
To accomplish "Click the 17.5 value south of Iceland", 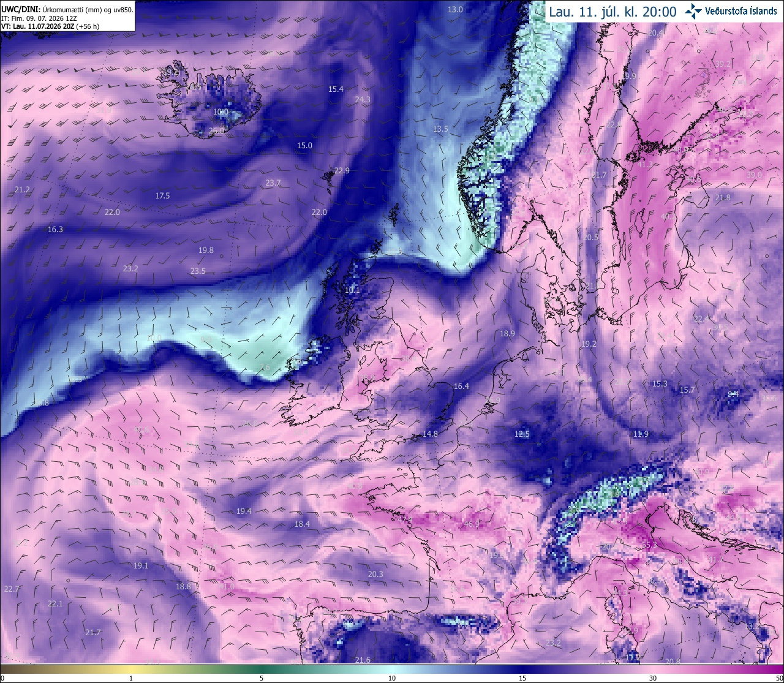I will (162, 195).
